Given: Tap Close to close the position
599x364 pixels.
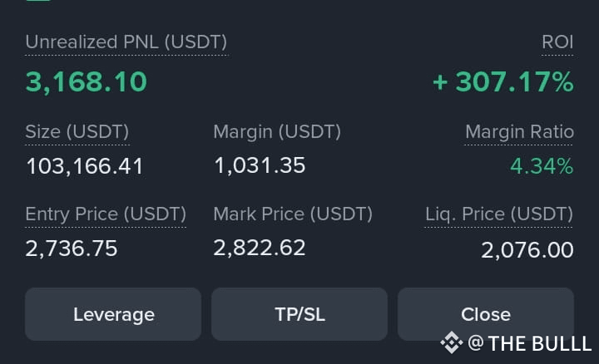Looking at the screenshot, I should click(486, 314).
